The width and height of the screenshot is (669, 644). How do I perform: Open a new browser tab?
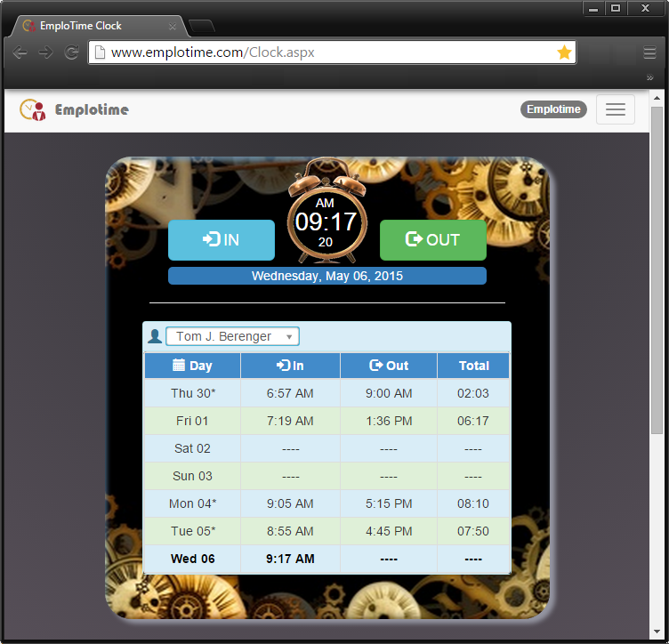tap(202, 27)
